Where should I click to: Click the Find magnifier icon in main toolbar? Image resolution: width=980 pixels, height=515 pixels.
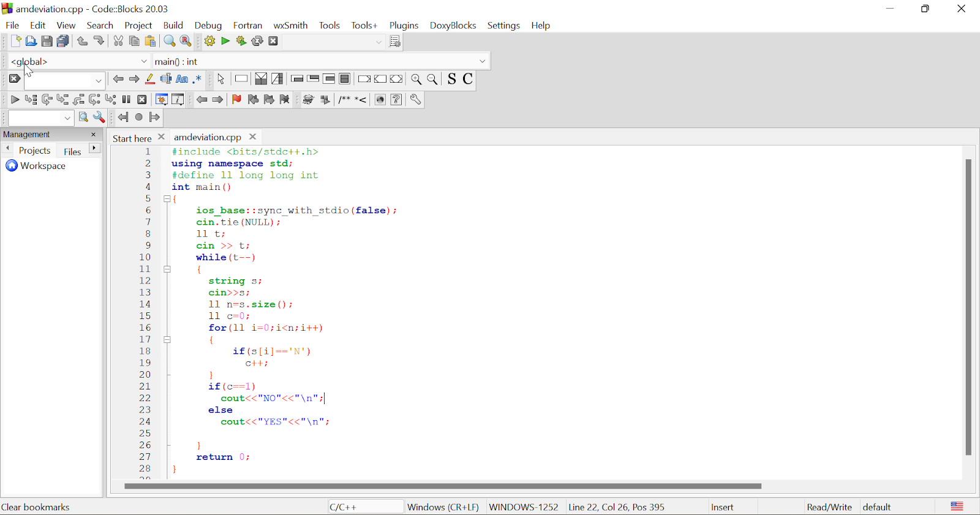[170, 42]
